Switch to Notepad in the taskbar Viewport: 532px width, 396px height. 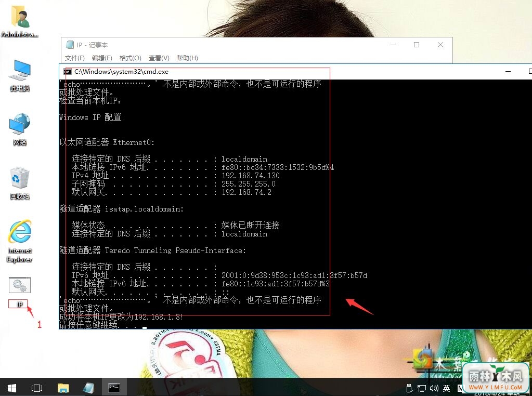(x=88, y=388)
